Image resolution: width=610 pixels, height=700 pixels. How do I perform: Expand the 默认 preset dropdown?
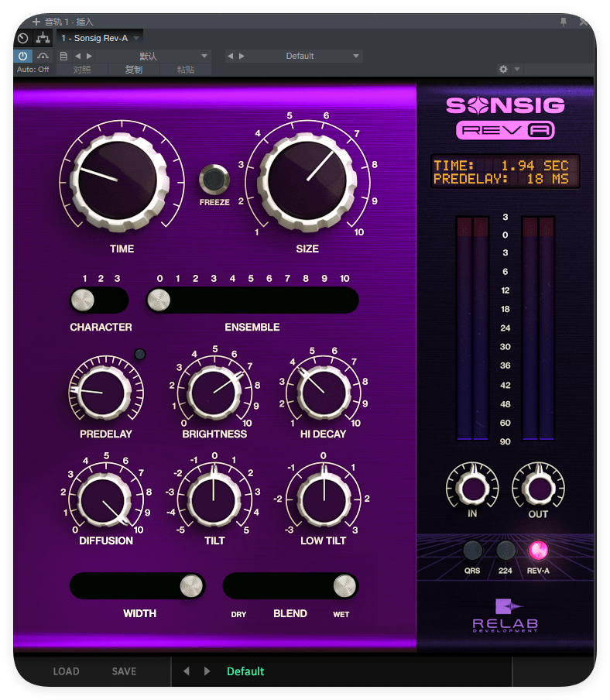204,57
